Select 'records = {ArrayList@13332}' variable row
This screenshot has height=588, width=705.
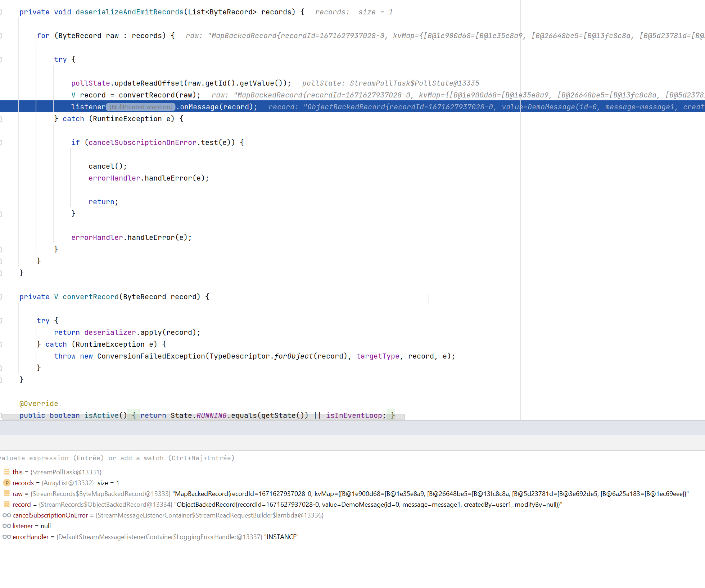(352, 483)
